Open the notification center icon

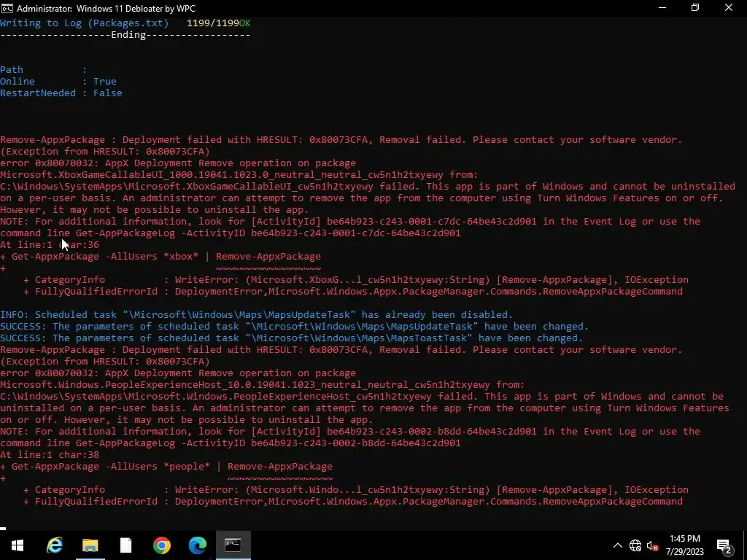coord(724,546)
